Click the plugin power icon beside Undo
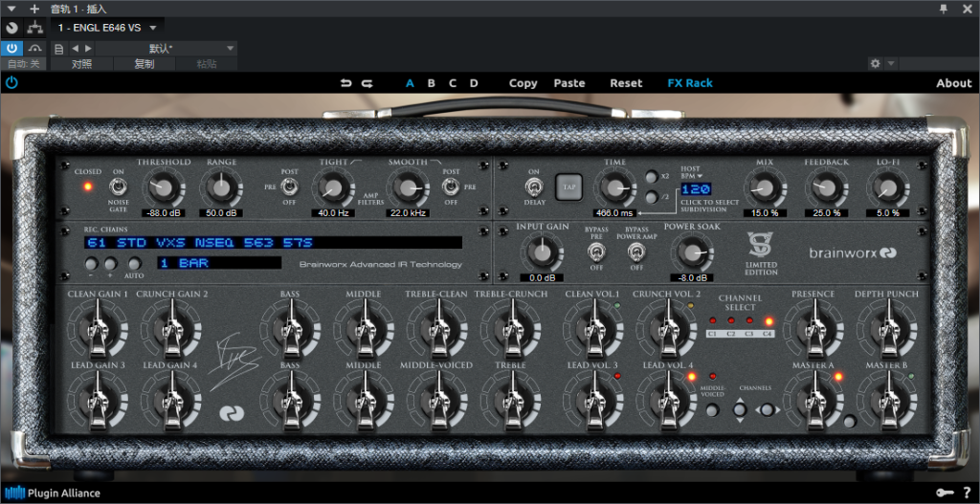 point(11,82)
